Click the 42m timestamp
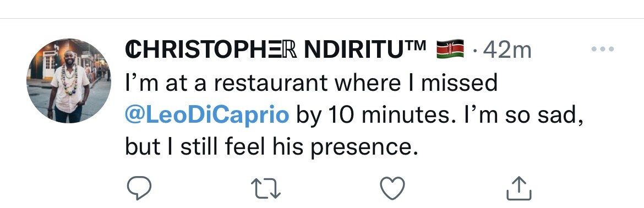The height and width of the screenshot is (208, 644). [507, 50]
